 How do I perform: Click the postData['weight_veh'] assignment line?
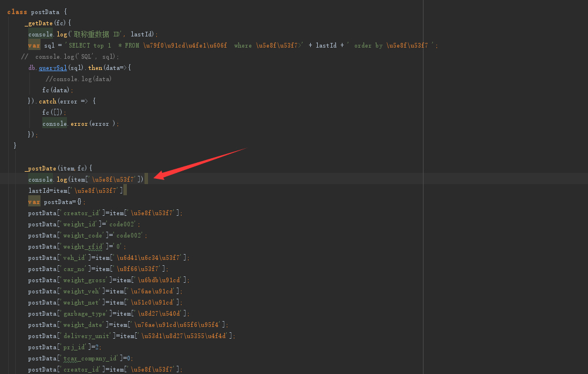[x=105, y=292]
